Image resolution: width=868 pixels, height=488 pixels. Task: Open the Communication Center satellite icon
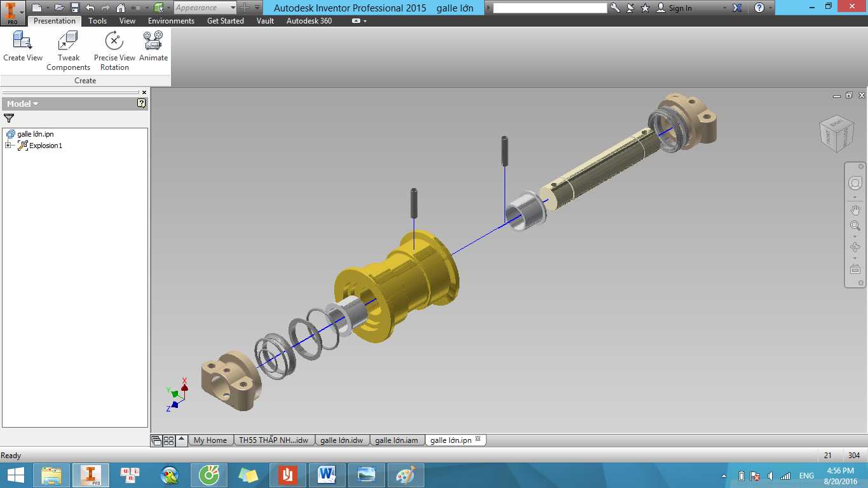(x=630, y=8)
